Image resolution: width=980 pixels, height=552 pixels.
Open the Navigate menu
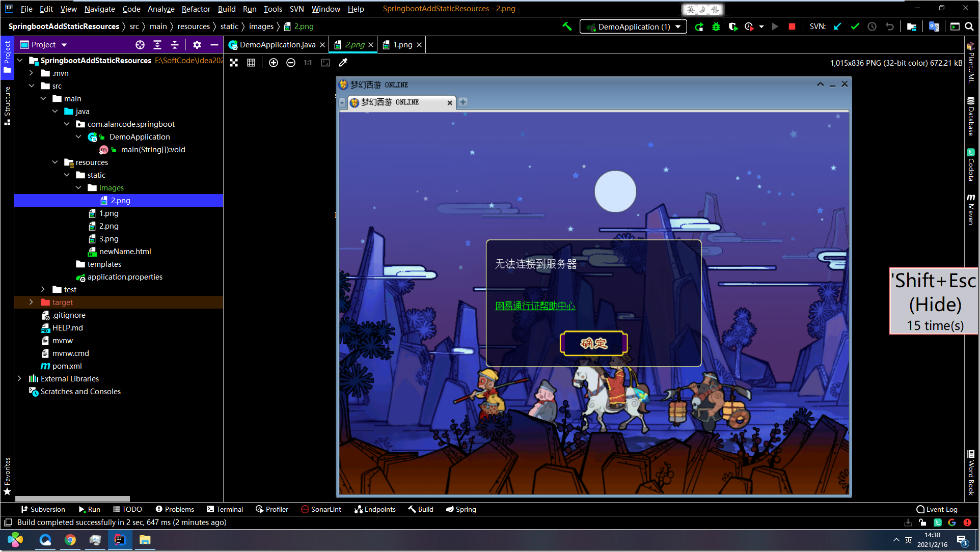[100, 9]
